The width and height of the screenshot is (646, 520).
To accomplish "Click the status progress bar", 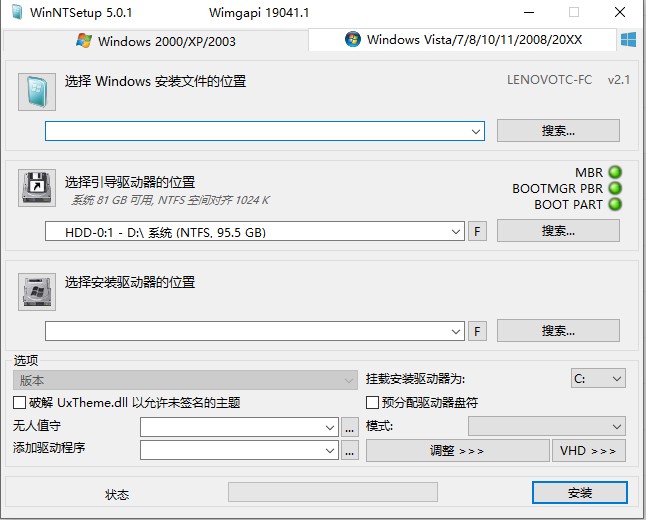I will coord(332,492).
